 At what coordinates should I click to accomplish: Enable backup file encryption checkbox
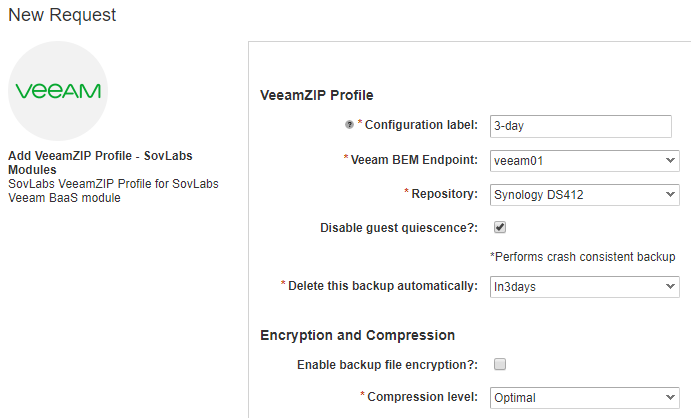click(x=500, y=364)
